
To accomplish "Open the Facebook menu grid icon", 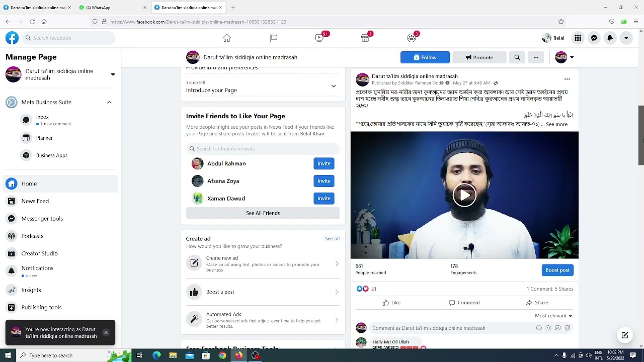I will coord(578,38).
